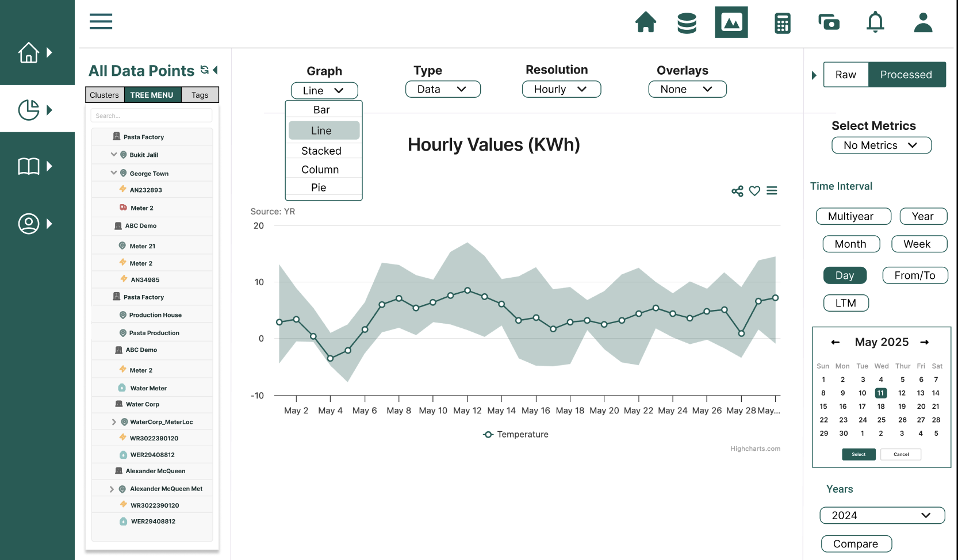
Task: Favorite the chart with heart icon
Action: coord(754,191)
